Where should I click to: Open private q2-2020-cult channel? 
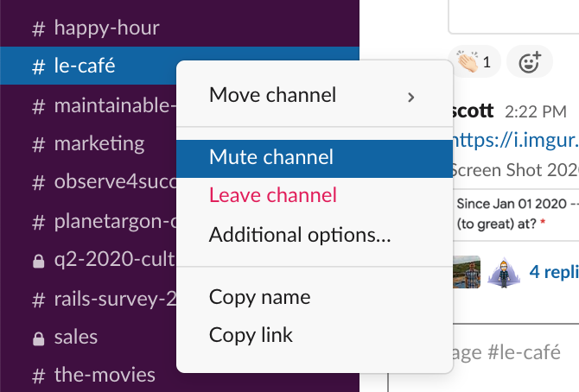(89, 260)
